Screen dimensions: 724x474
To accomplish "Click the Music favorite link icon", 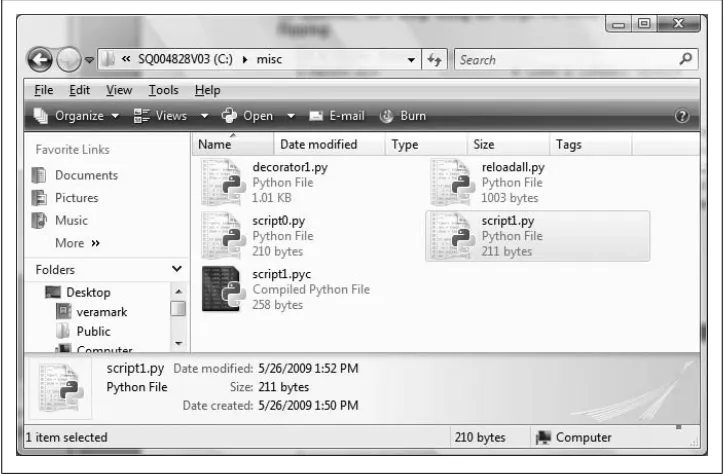I will (x=39, y=221).
